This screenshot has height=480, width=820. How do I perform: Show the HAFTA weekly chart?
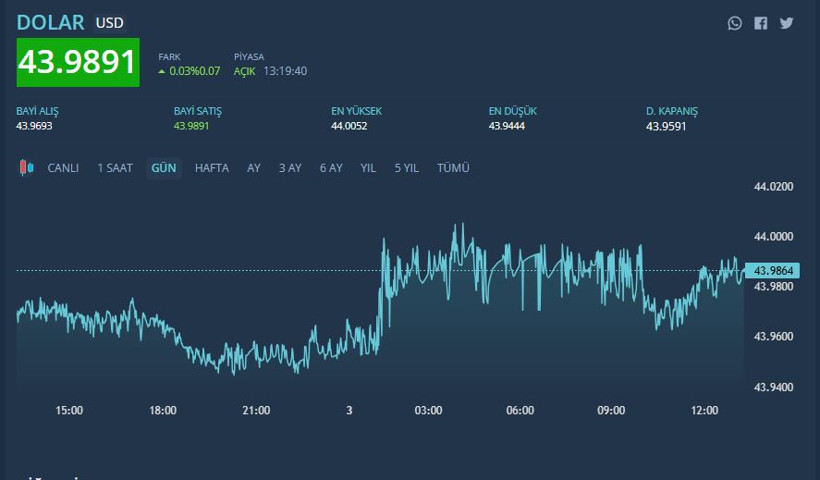point(212,168)
